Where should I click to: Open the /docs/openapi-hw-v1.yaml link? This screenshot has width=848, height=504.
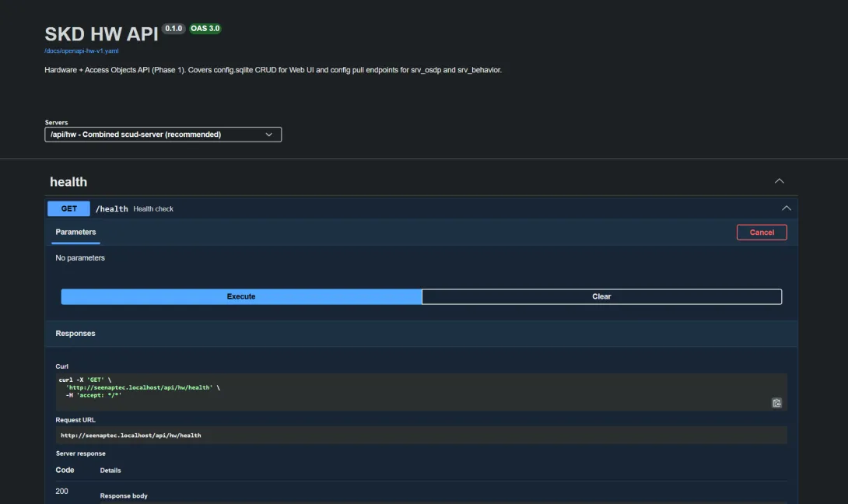pyautogui.click(x=81, y=51)
